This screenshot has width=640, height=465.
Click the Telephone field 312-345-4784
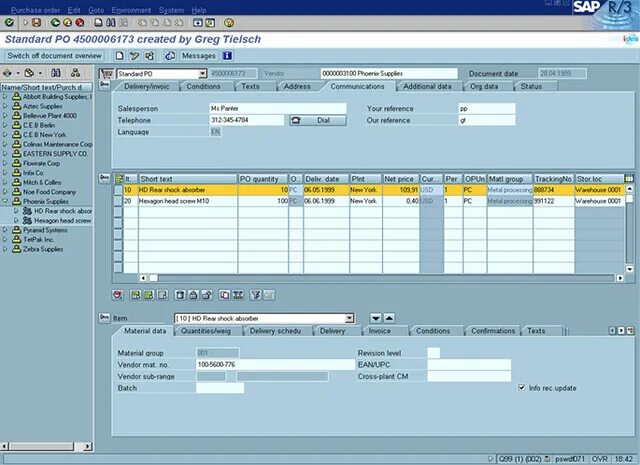[x=247, y=120]
